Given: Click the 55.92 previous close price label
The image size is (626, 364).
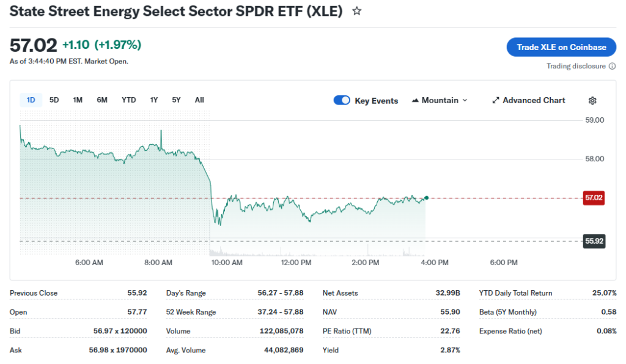Looking at the screenshot, I should pos(594,241).
